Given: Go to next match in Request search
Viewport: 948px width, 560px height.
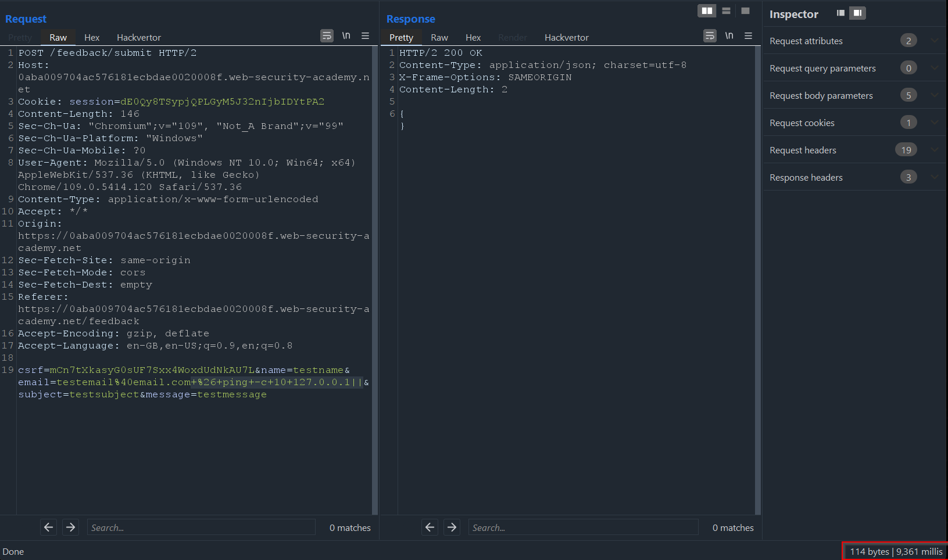Looking at the screenshot, I should click(x=70, y=527).
